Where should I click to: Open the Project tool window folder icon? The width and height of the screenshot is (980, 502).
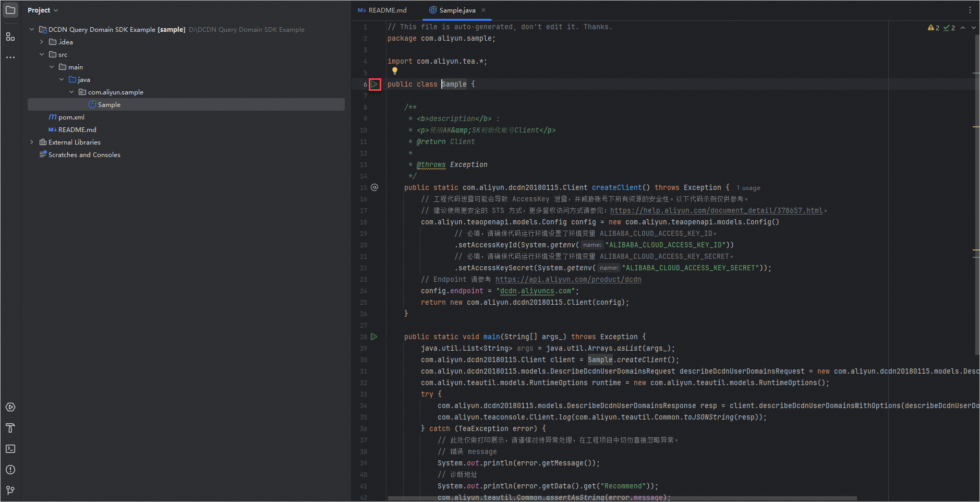coord(10,10)
